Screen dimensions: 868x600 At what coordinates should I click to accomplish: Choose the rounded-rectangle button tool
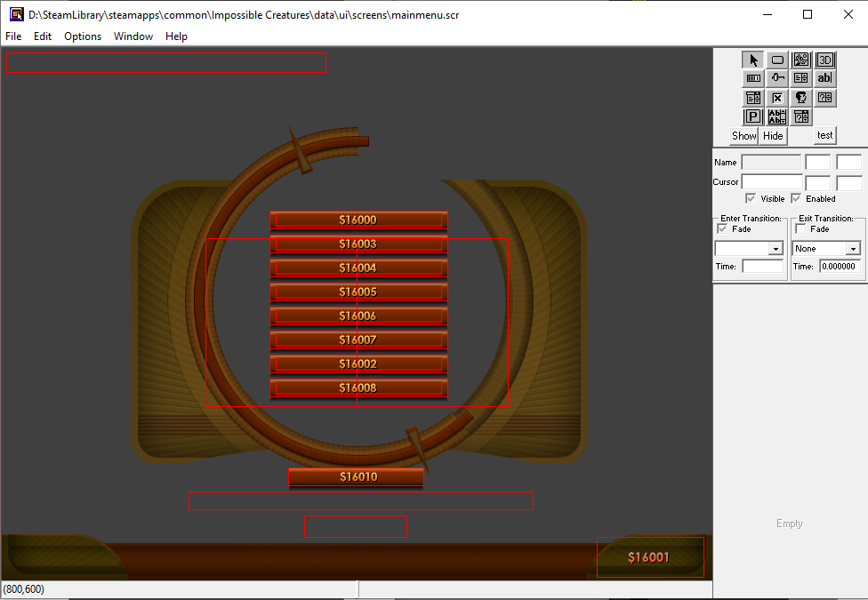tap(777, 60)
